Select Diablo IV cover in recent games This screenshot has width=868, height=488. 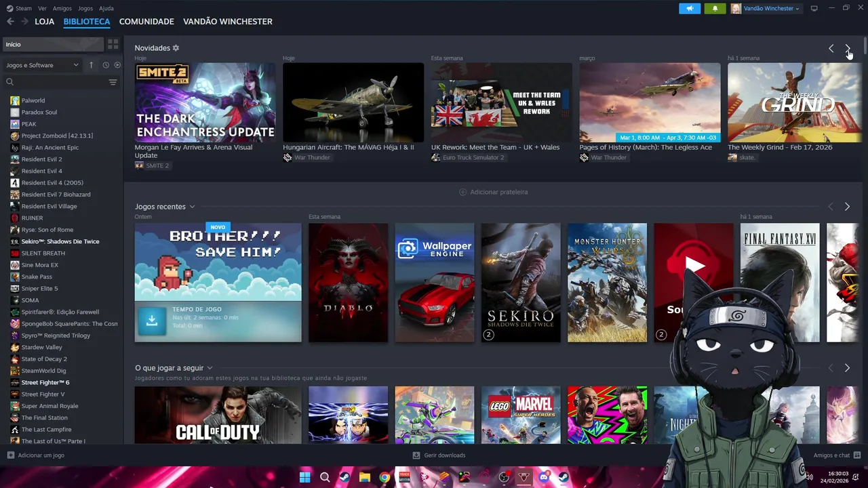point(348,283)
